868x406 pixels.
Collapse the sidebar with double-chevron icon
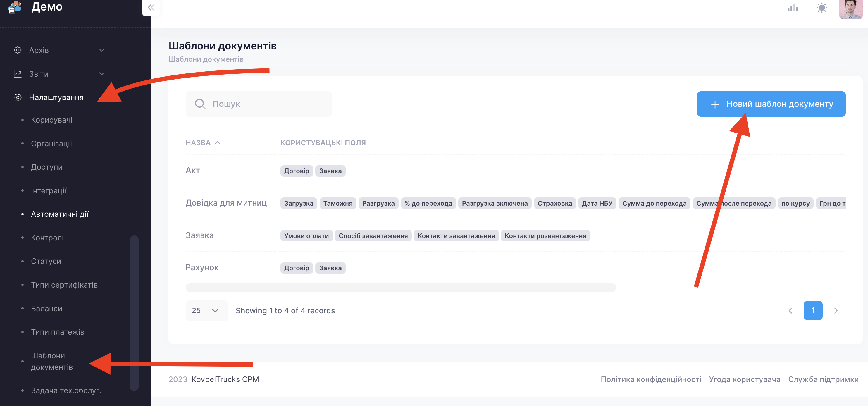click(x=151, y=7)
